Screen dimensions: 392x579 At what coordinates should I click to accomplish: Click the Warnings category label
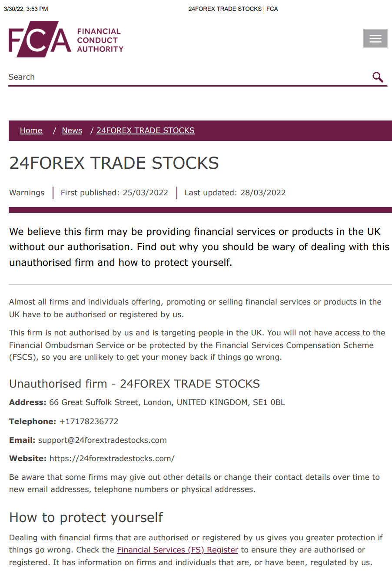tap(27, 193)
